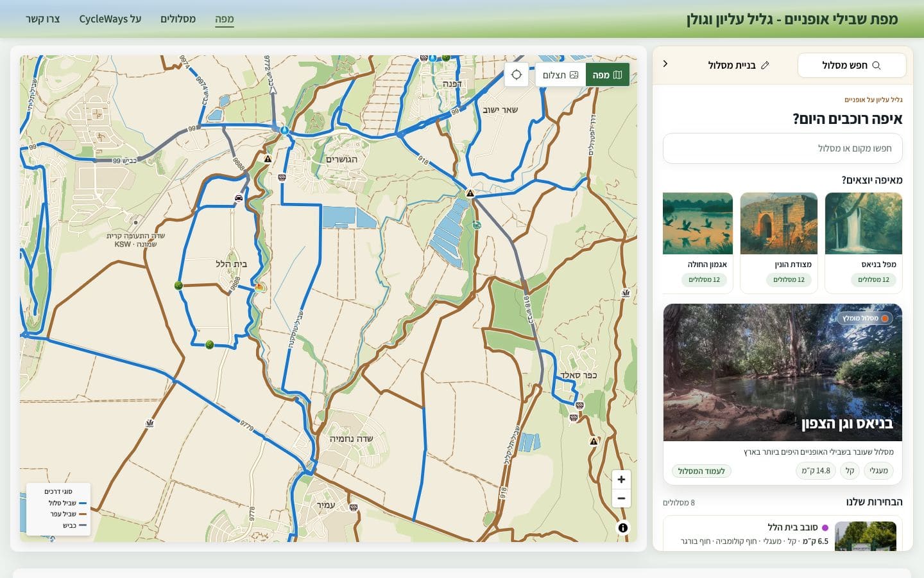The height and width of the screenshot is (578, 924).
Task: Open מסלולים in the top navigation
Action: click(178, 19)
